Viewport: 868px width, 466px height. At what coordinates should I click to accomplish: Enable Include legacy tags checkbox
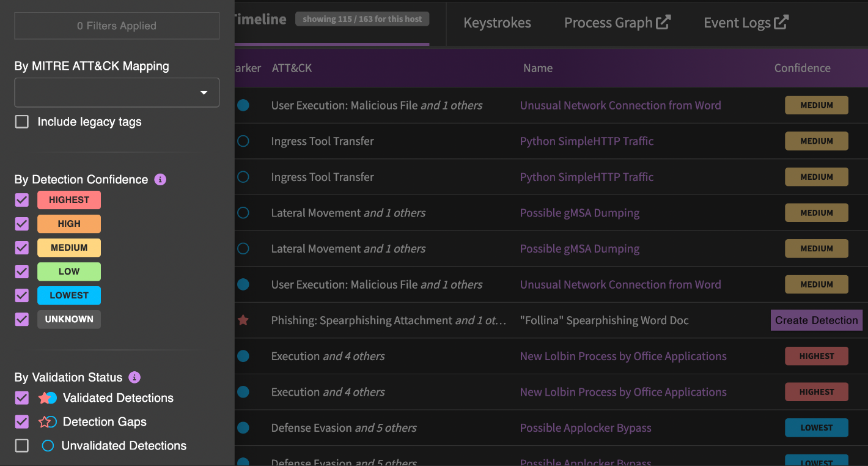coord(22,122)
